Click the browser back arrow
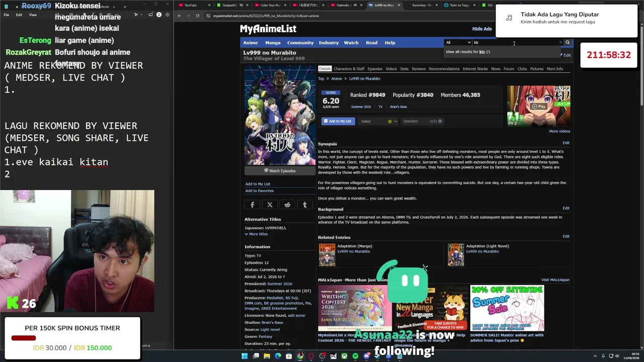The width and height of the screenshot is (644, 362). pyautogui.click(x=180, y=16)
